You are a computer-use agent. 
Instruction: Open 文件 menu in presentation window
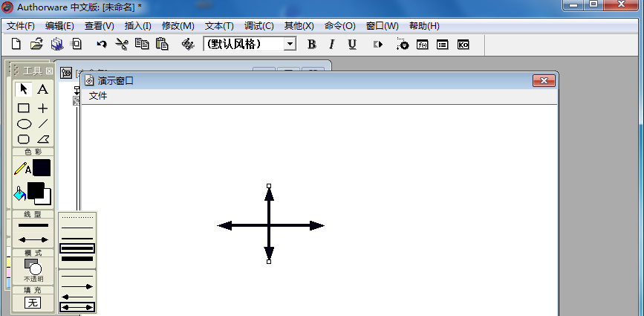pos(98,96)
